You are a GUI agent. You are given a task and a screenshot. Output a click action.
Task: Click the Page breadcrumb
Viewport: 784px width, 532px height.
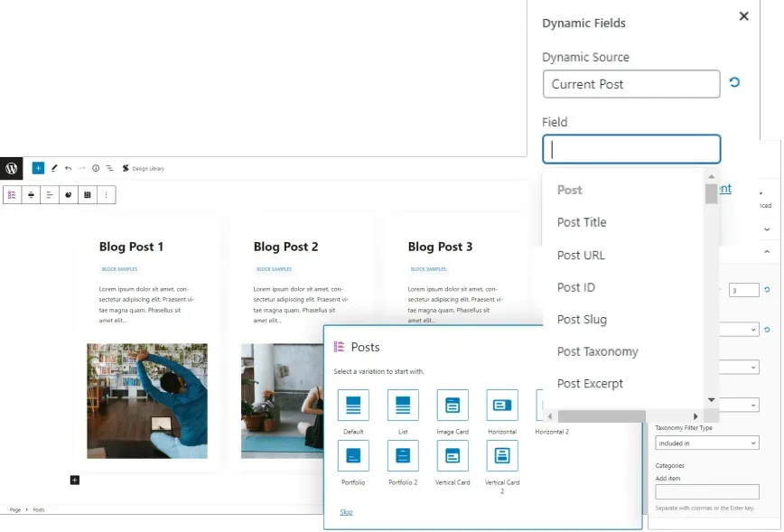15,510
